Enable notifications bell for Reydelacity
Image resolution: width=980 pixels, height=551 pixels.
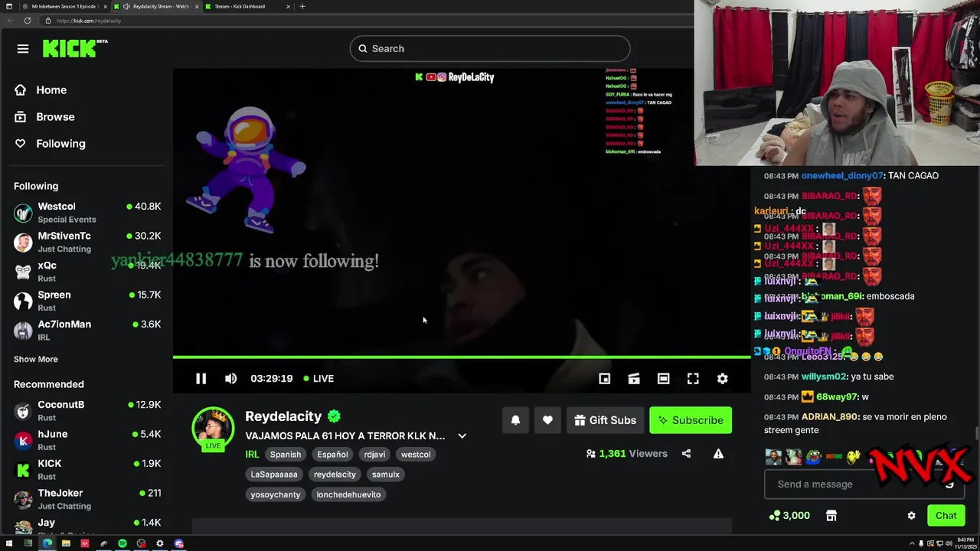pyautogui.click(x=515, y=420)
